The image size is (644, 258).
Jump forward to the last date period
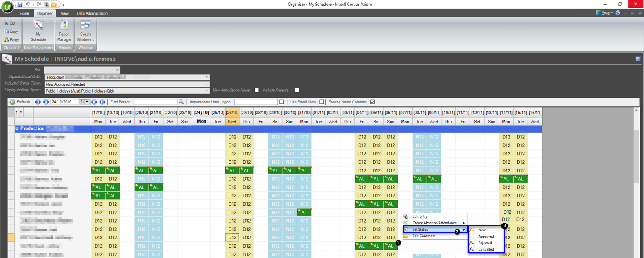click(102, 102)
